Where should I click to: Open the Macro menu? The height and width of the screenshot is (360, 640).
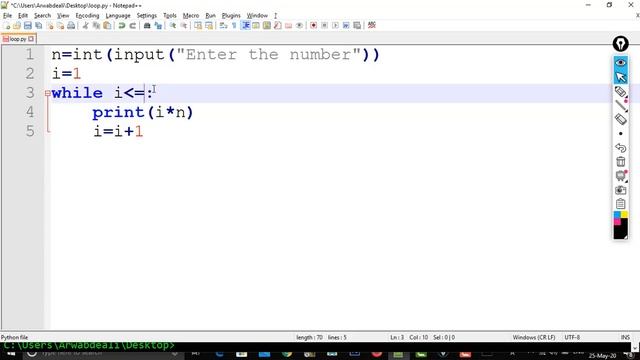(x=191, y=16)
